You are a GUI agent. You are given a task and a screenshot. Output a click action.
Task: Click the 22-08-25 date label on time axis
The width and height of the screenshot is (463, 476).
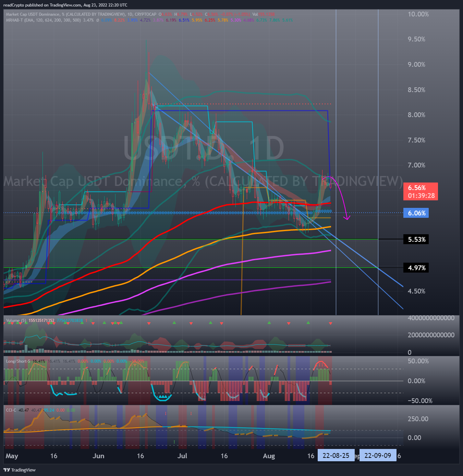(x=336, y=455)
